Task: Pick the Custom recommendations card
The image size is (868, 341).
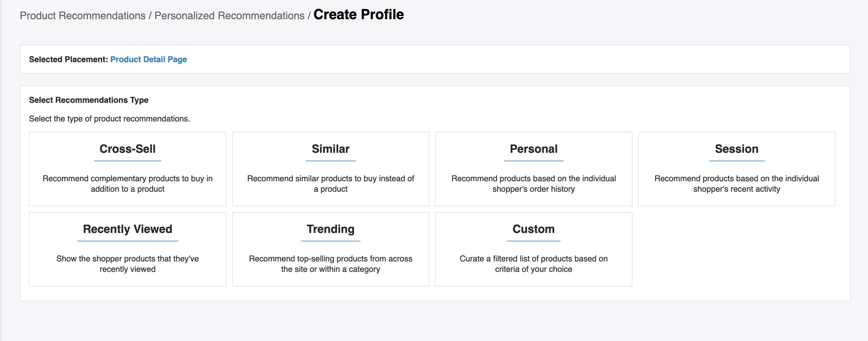Action: pyautogui.click(x=534, y=249)
